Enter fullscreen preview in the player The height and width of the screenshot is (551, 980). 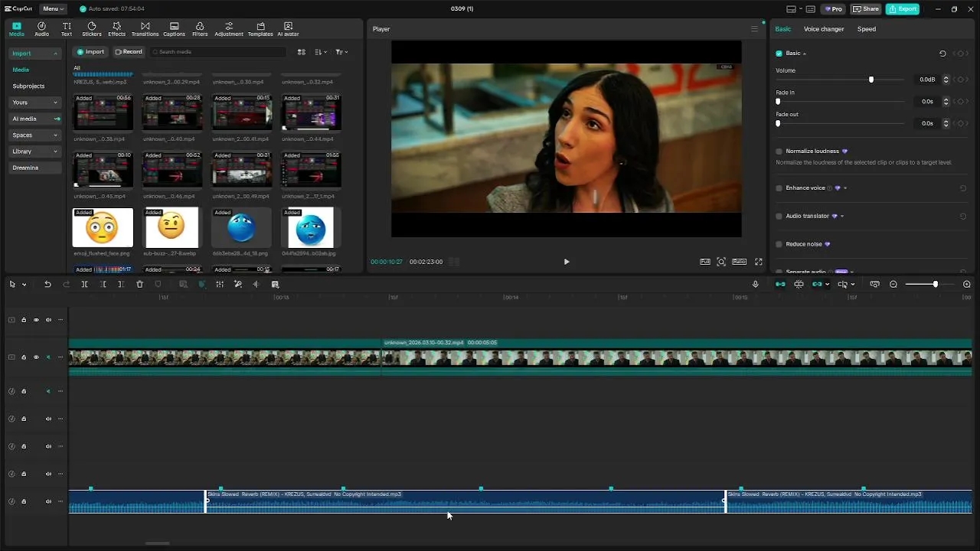[758, 262]
